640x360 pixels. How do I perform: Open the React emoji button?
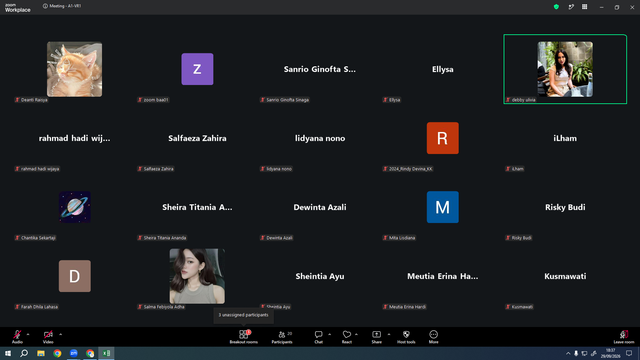coord(347,336)
